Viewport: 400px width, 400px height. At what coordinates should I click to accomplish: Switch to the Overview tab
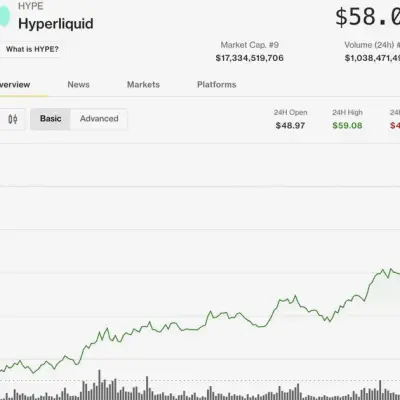[15, 84]
